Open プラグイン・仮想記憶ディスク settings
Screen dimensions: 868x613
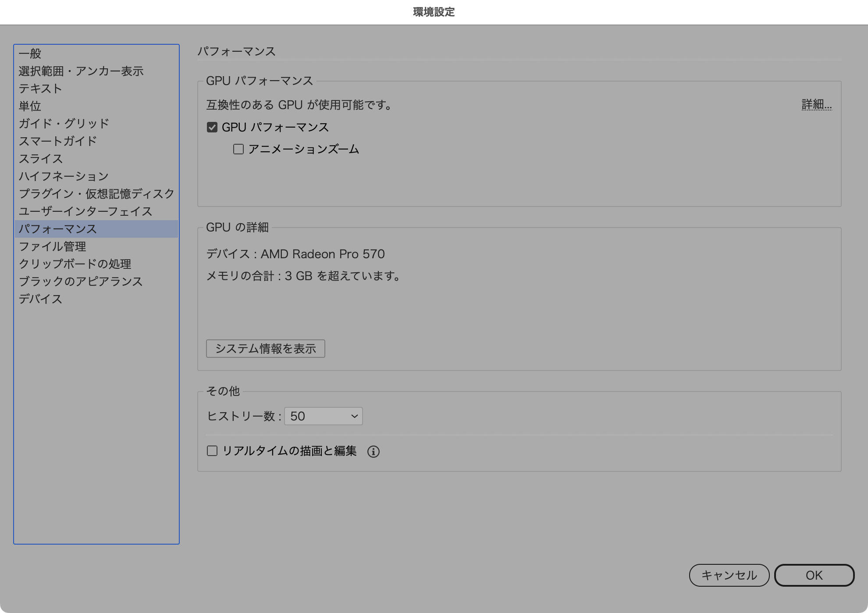(x=96, y=193)
